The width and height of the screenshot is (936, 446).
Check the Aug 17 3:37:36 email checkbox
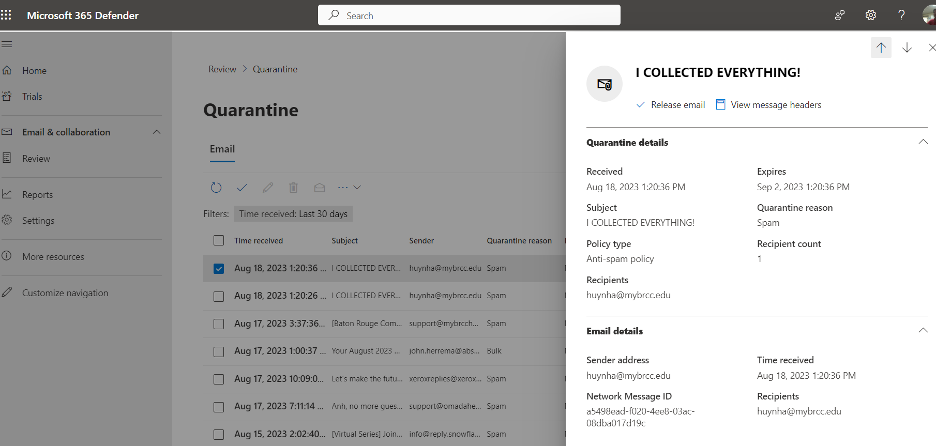218,323
